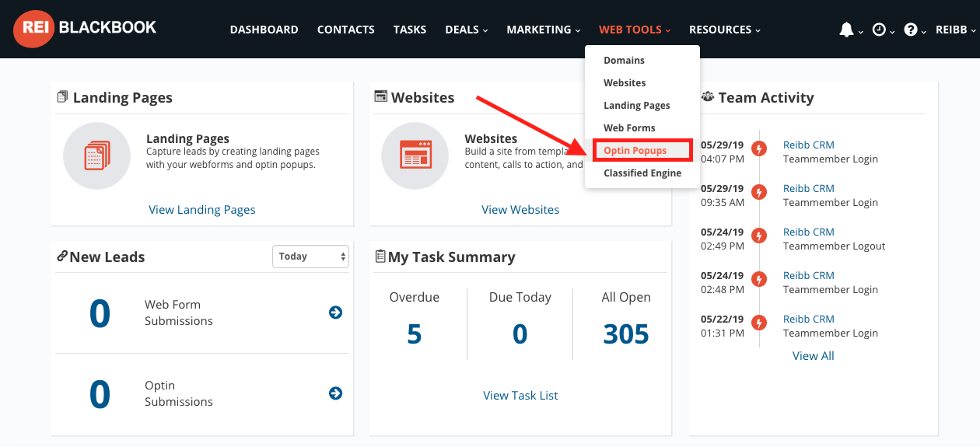This screenshot has width=980, height=447.
Task: Open Reibb CRM link dated 05/22/19 01:31 PM
Action: [x=809, y=320]
